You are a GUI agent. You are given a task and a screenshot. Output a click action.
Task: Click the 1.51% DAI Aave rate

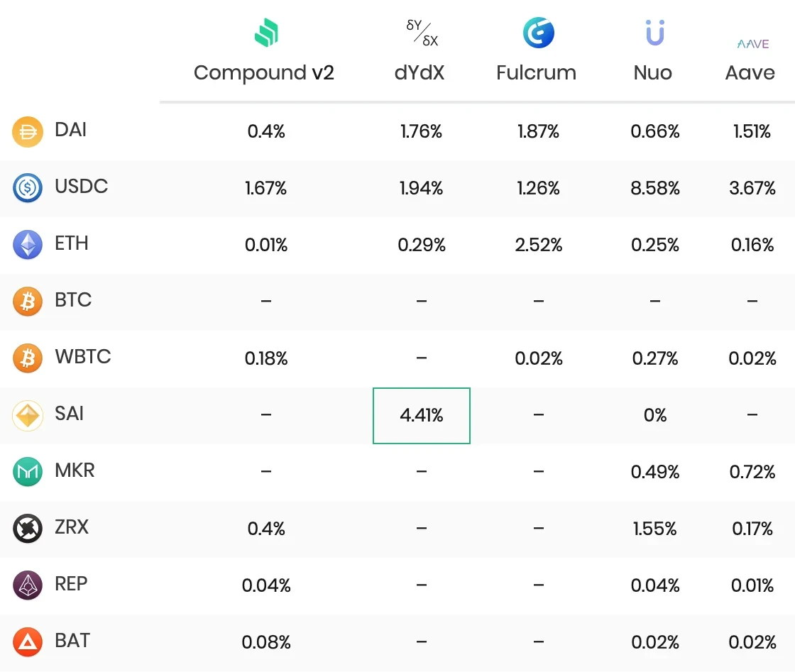tap(752, 131)
